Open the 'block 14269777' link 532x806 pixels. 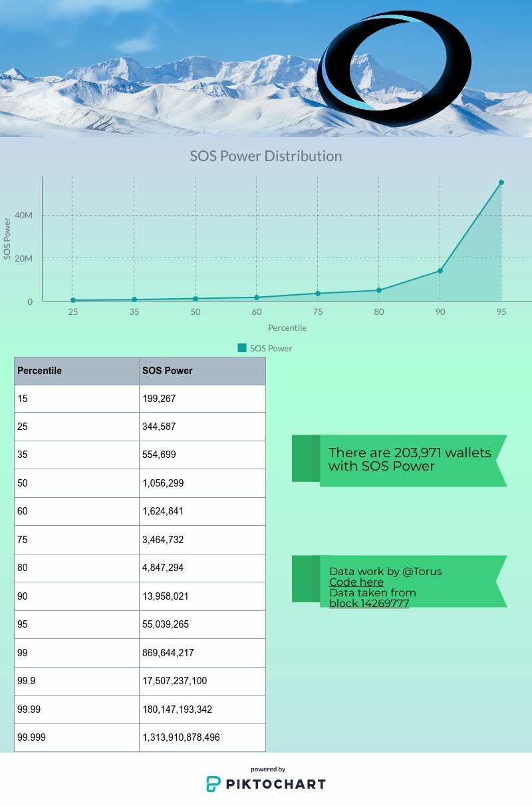369,603
